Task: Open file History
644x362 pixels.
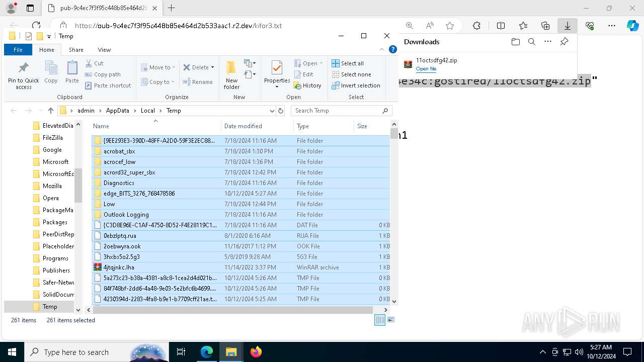Action: coord(307,85)
